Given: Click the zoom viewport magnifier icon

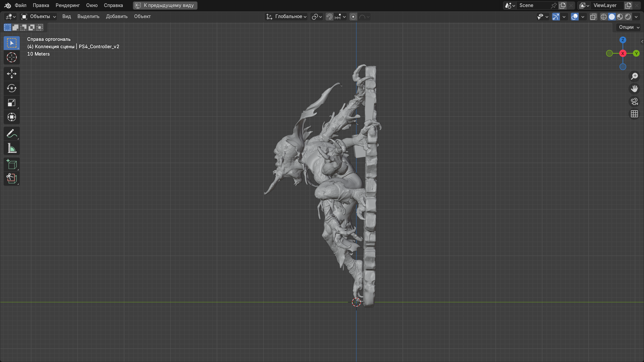Looking at the screenshot, I should [x=634, y=76].
